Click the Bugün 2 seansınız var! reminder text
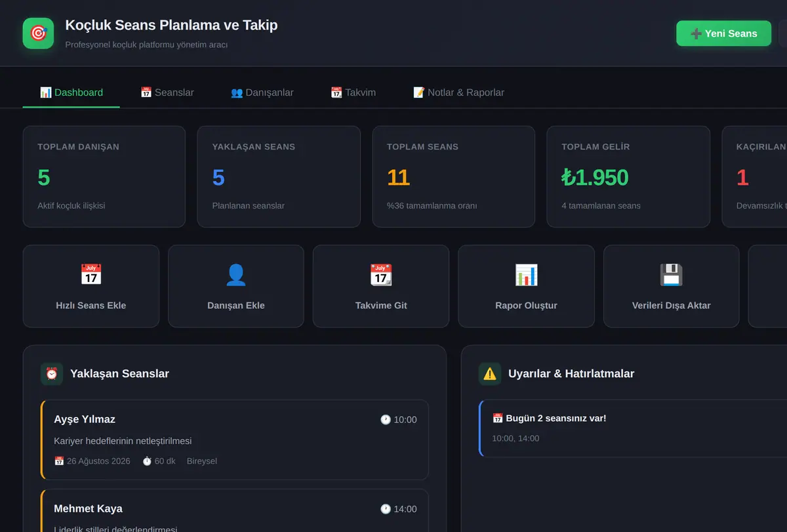 (556, 418)
